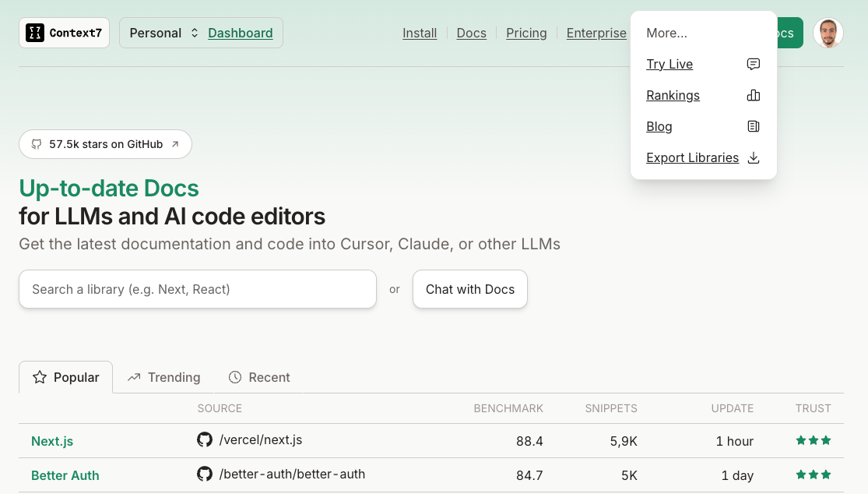The height and width of the screenshot is (494, 868).
Task: Open the Docs navigation link
Action: coord(472,34)
